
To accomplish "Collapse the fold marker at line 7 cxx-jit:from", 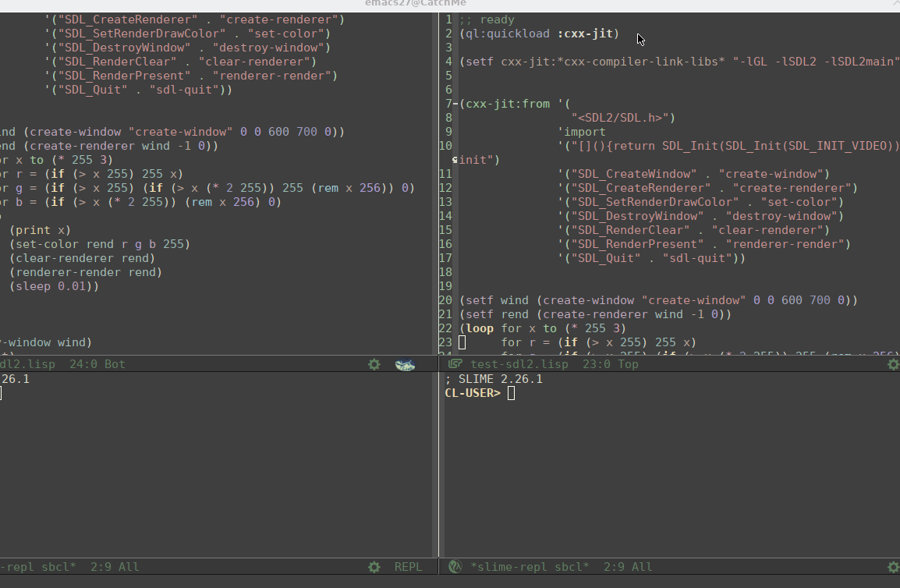I will pos(455,104).
